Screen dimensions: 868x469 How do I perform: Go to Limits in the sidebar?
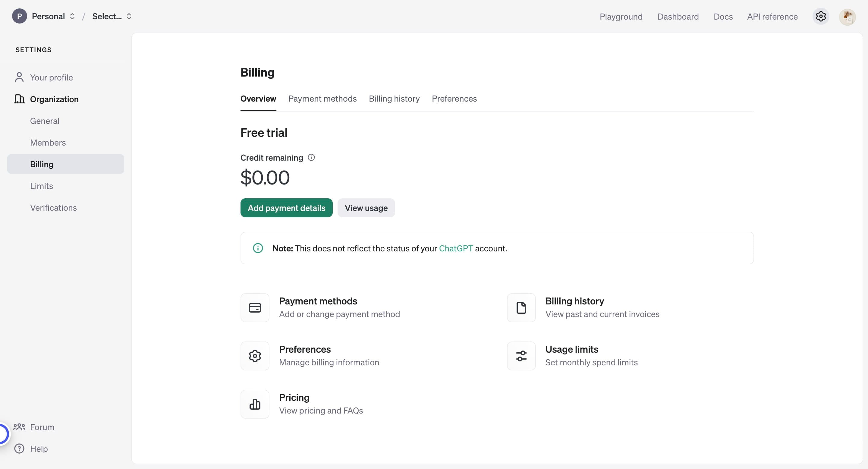(x=42, y=186)
